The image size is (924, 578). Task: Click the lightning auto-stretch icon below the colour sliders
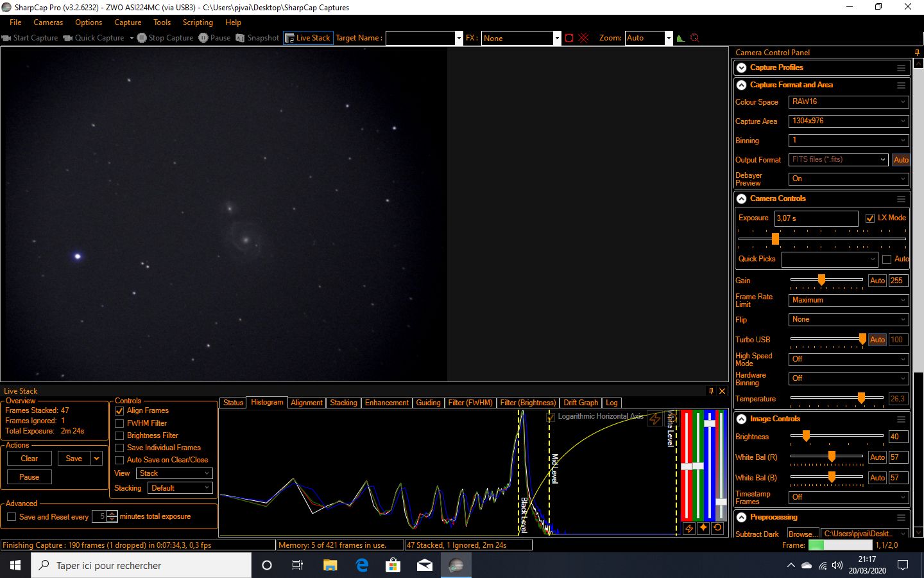coord(689,528)
